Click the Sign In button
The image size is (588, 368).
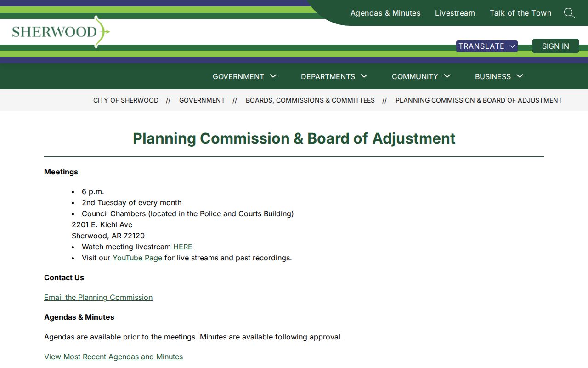click(x=555, y=46)
